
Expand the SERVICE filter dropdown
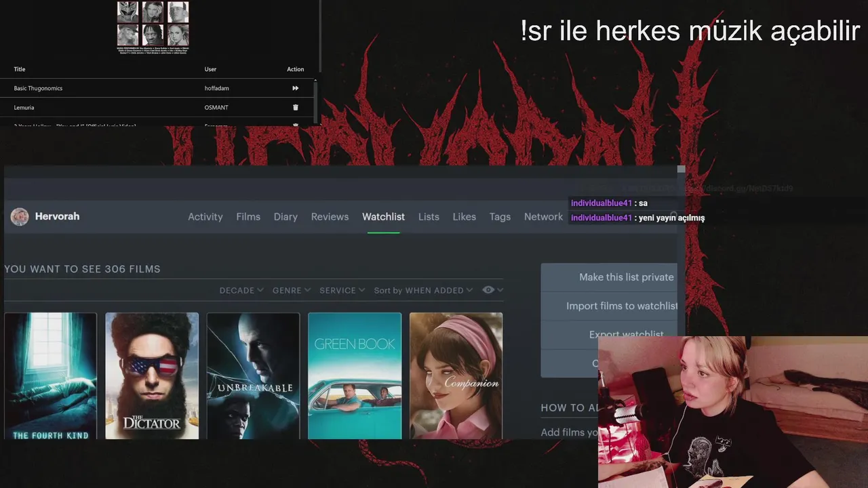342,290
